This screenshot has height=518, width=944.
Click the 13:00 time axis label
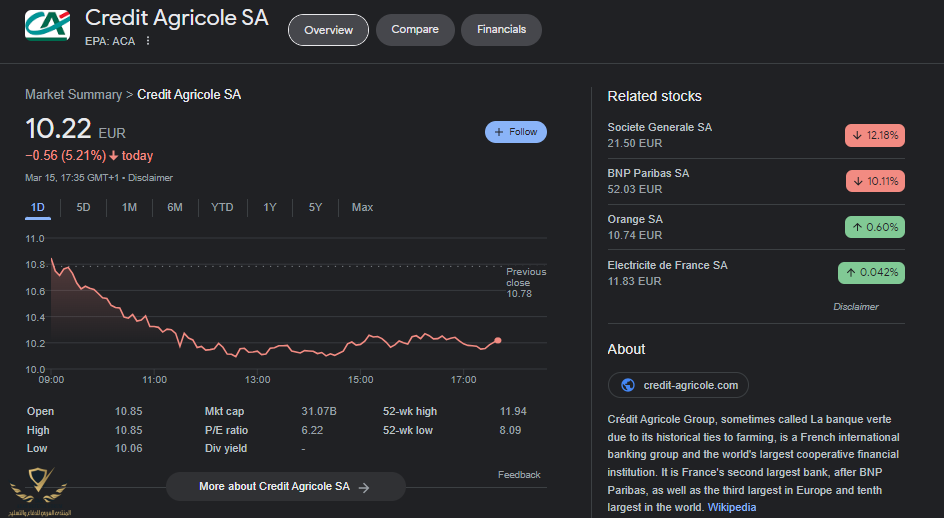[258, 380]
